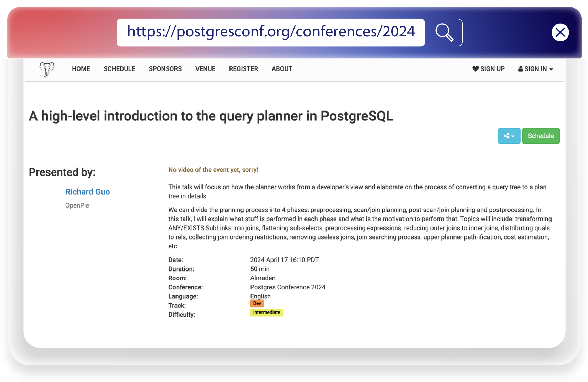The image size is (588, 382).
Task: Click the 'English' language value
Action: pyautogui.click(x=260, y=296)
